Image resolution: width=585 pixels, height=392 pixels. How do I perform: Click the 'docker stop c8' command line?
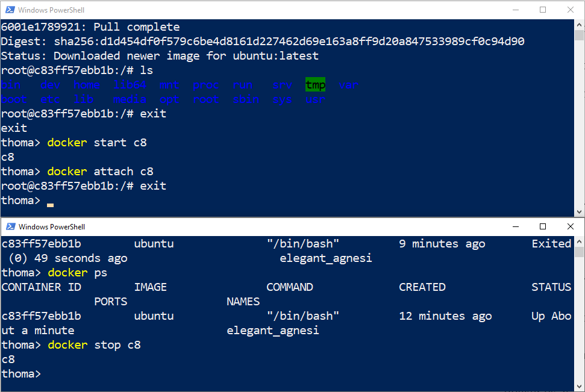94,345
